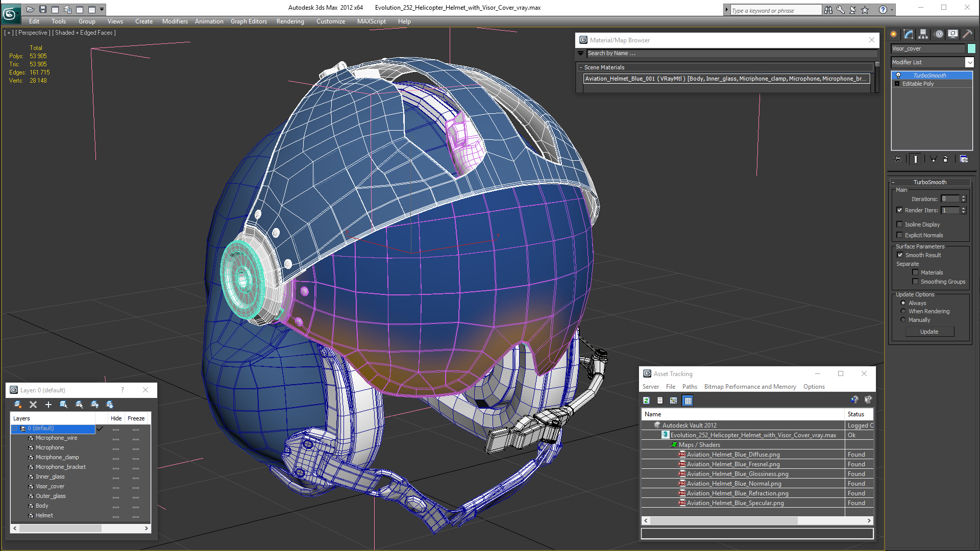This screenshot has width=980, height=551.
Task: Click the TurboSmooth Update button
Action: coord(929,332)
